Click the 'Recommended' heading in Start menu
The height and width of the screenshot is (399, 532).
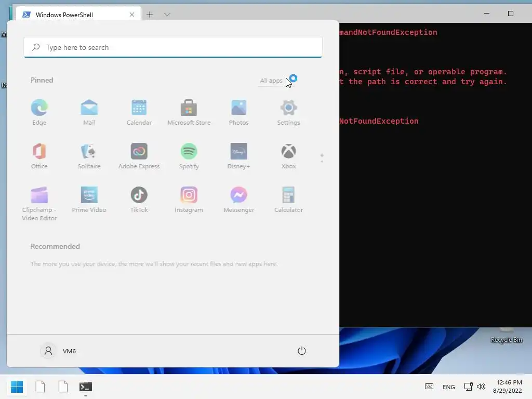55,246
